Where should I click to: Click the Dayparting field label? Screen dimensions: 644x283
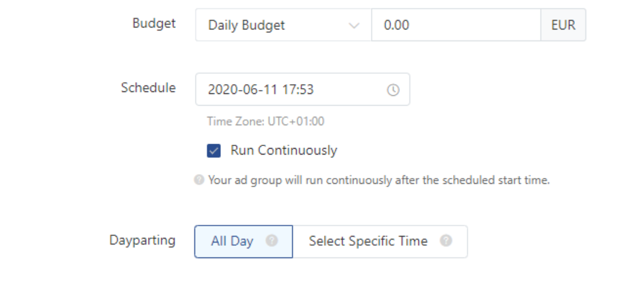click(142, 240)
